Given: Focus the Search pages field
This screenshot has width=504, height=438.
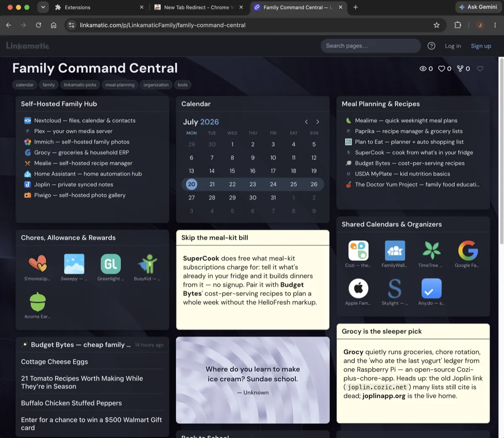Looking at the screenshot, I should (370, 46).
